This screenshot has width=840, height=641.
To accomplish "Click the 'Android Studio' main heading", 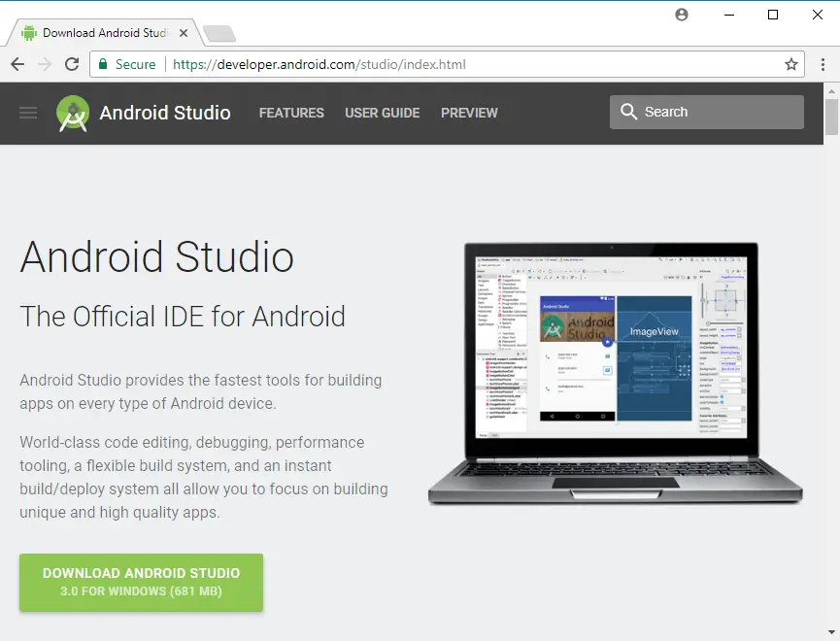I will point(157,256).
